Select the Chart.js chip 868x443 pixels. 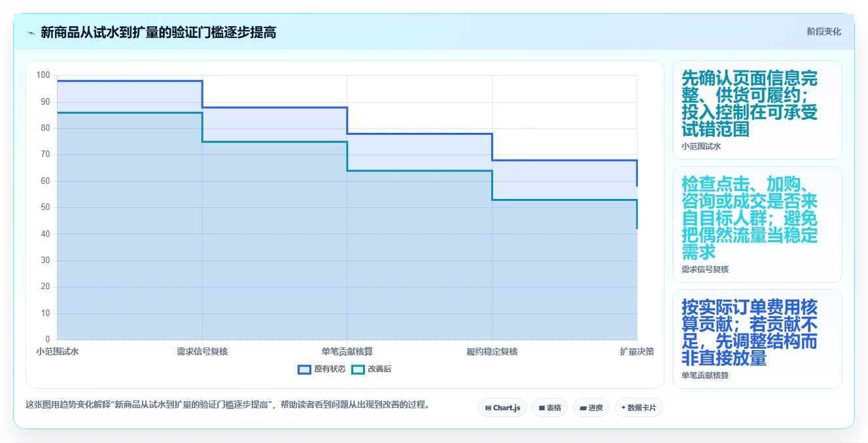(x=502, y=408)
